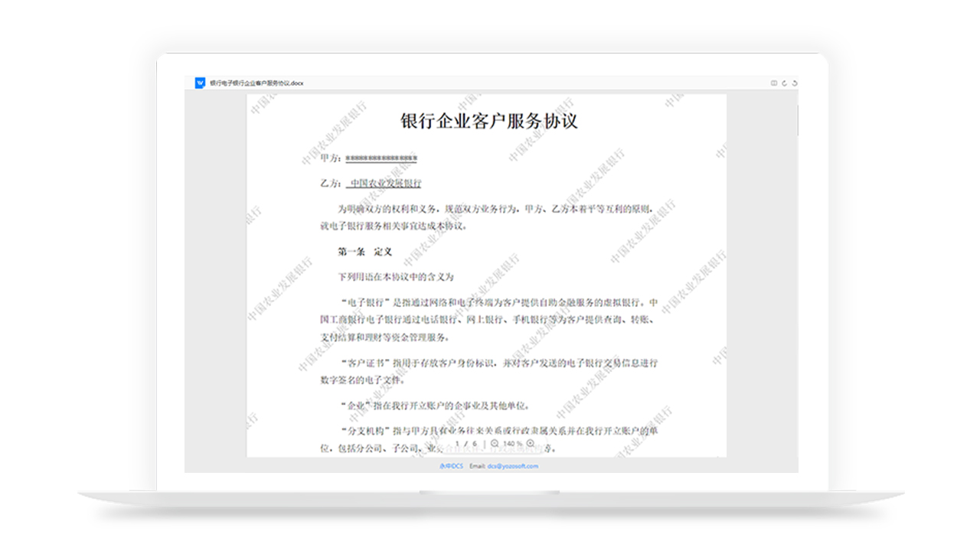Click the 140 % zoom level value
The image size is (980, 551).
click(513, 444)
